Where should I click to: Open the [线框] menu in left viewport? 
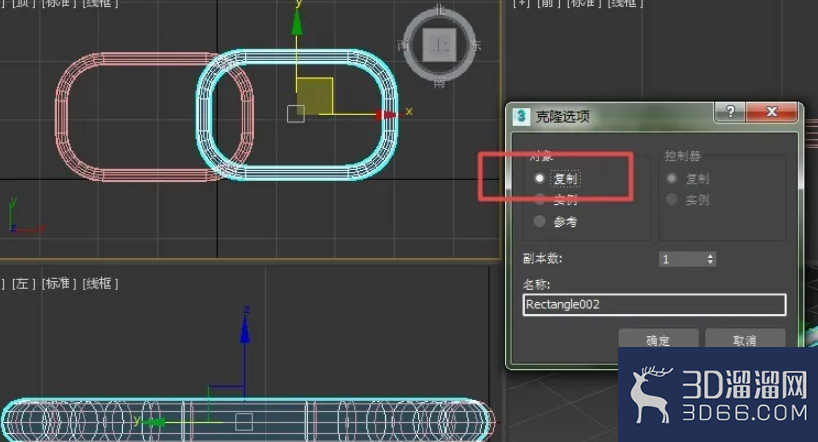[x=100, y=283]
